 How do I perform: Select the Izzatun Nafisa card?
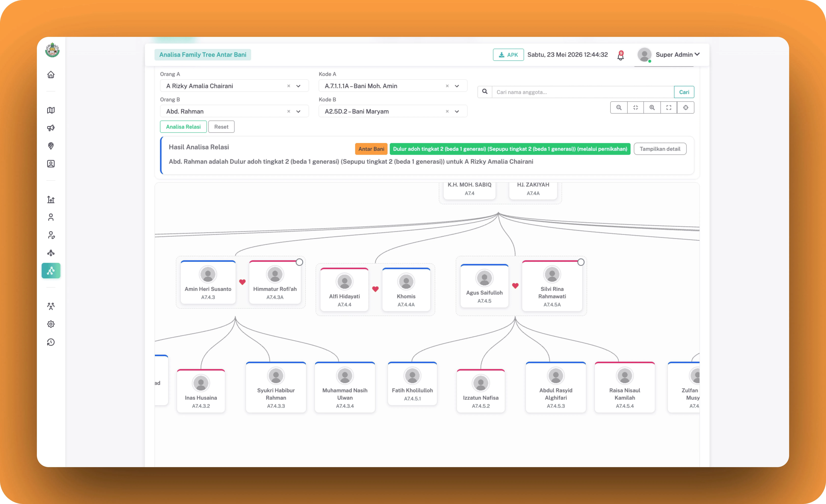(481, 391)
